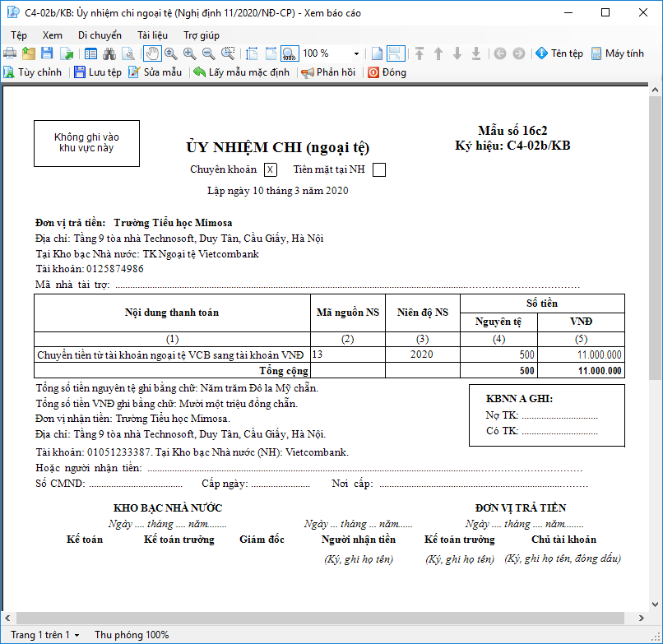Zoom out with the minus magnifier
Screen dimensions: 663x644
coord(208,53)
